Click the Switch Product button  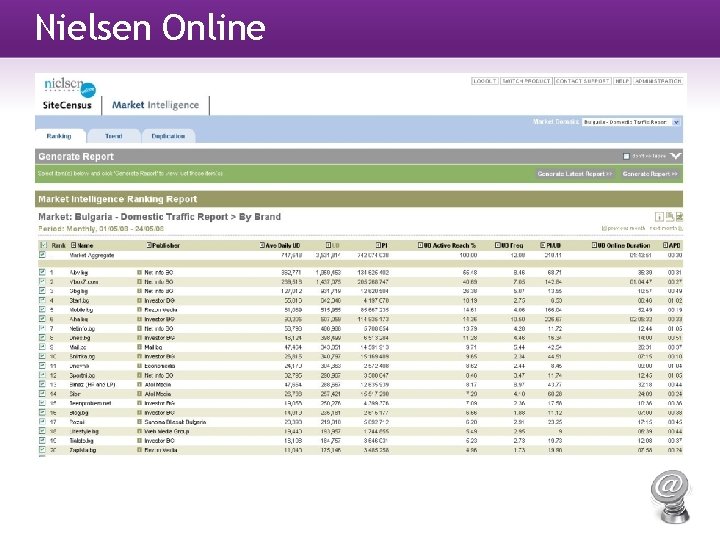pyautogui.click(x=526, y=81)
